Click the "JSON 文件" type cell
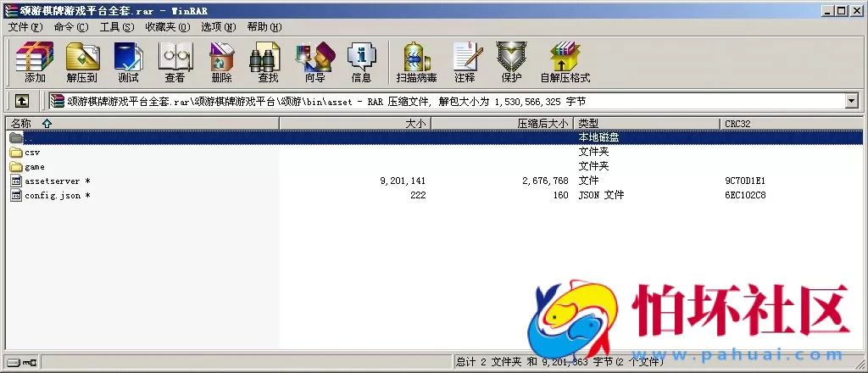Image resolution: width=868 pixels, height=373 pixels. tap(601, 195)
